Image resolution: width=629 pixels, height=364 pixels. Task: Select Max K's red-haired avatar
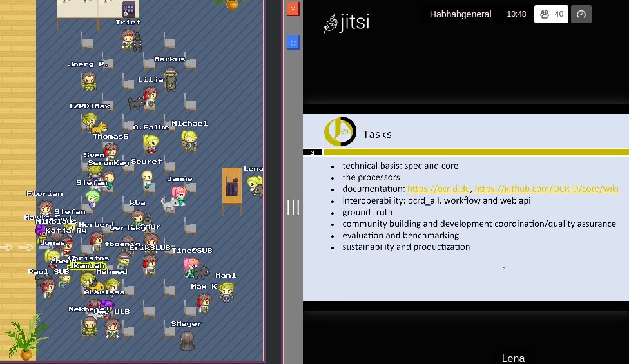pos(204,303)
